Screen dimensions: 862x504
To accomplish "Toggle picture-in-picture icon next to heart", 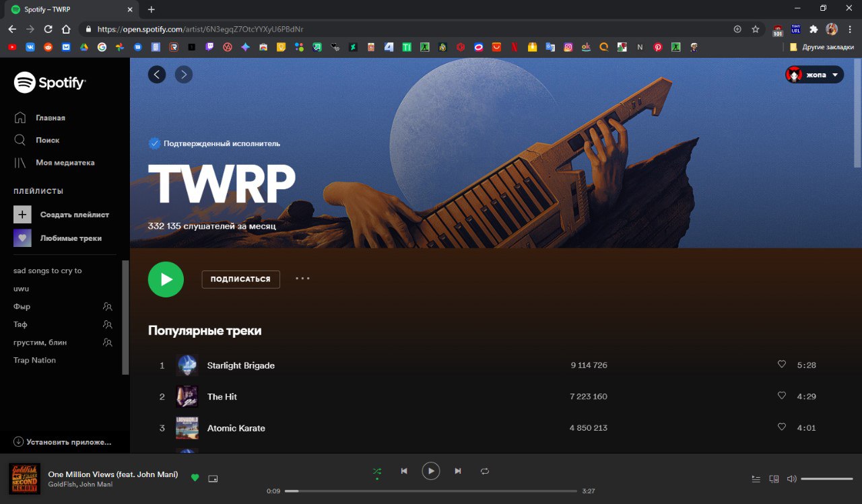I will [213, 478].
